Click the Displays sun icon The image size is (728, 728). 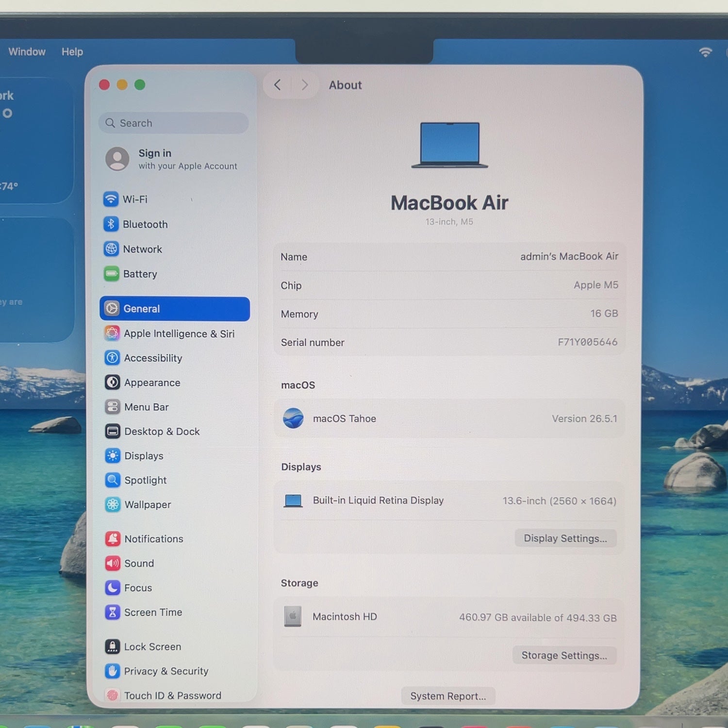(113, 456)
